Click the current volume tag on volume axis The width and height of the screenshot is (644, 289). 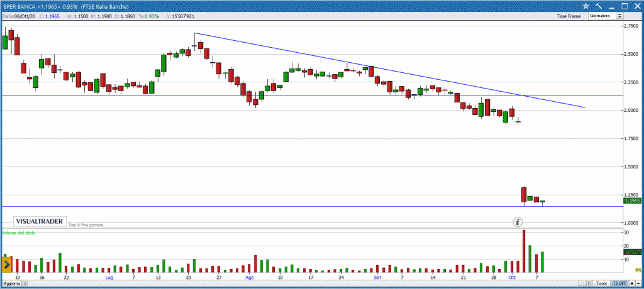633,252
